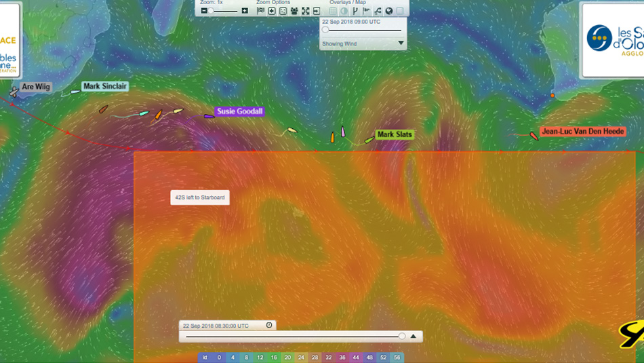Select the Susie Goodall boat label
Screen dimensions: 644x363
tap(240, 111)
